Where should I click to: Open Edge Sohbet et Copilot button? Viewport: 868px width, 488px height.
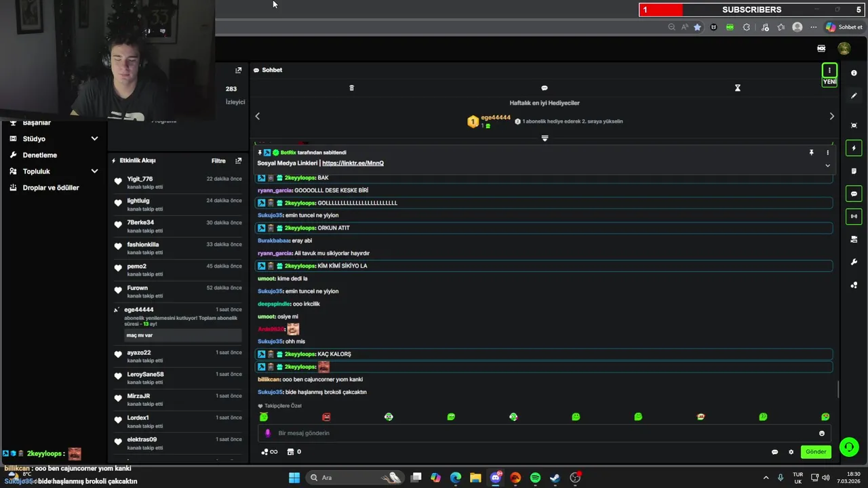tap(844, 27)
